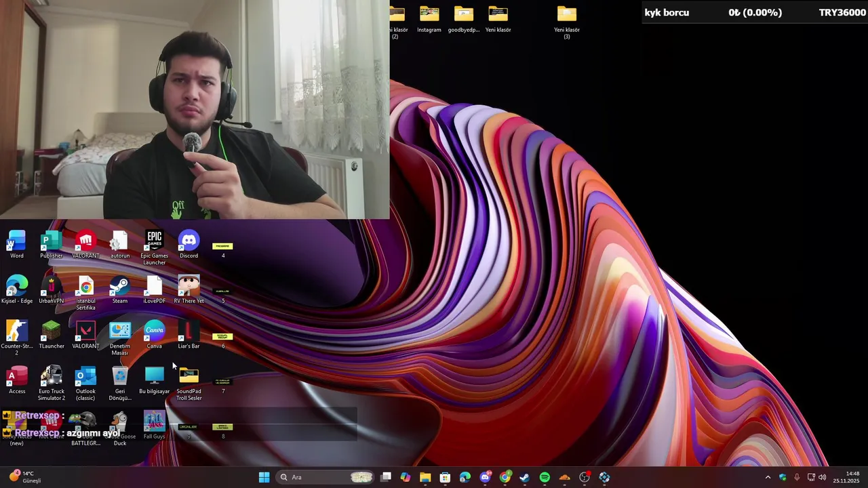Open the Epic Games Launcher shortcut
The height and width of the screenshot is (488, 868).
pyautogui.click(x=155, y=247)
